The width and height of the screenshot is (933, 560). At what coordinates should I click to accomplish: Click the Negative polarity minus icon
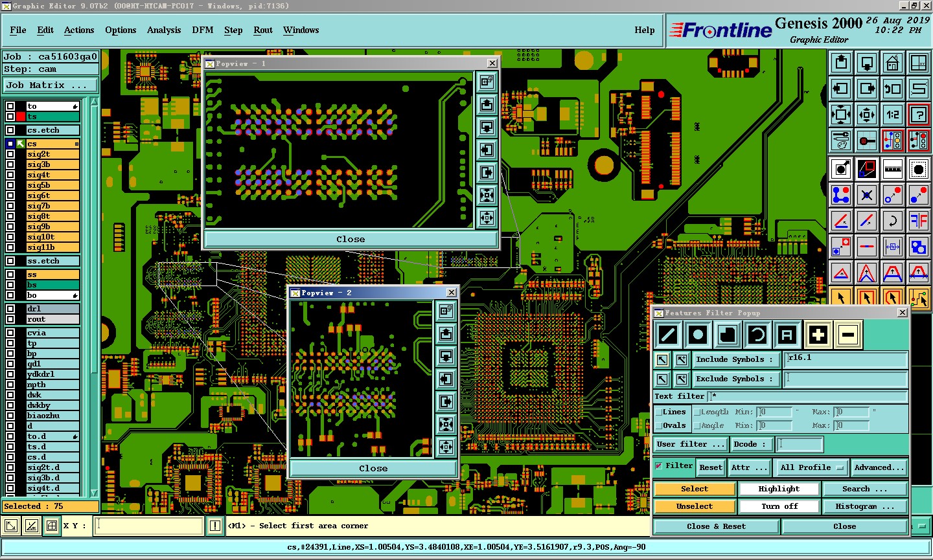point(848,335)
